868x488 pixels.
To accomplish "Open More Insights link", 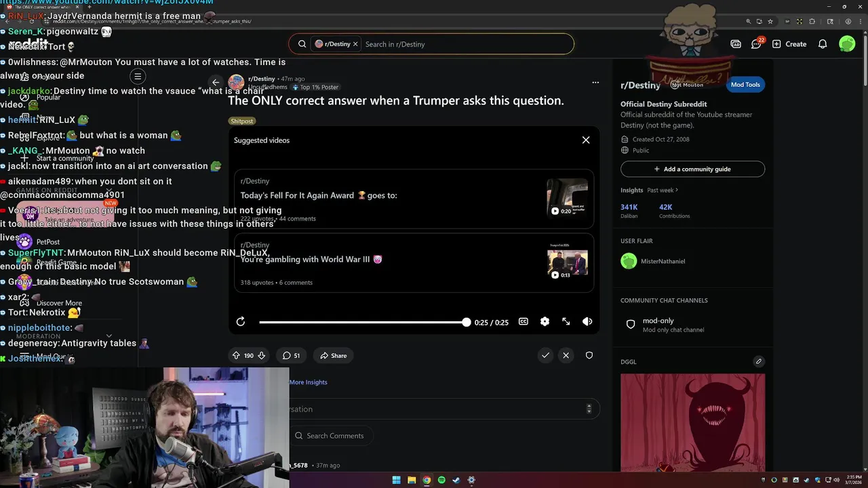I will 309,382.
